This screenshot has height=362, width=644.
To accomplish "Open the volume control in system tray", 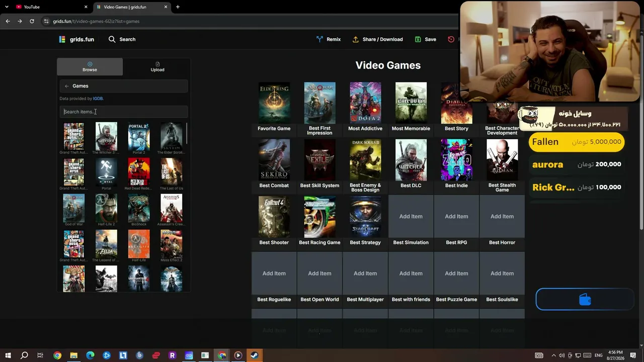I will pyautogui.click(x=561, y=355).
